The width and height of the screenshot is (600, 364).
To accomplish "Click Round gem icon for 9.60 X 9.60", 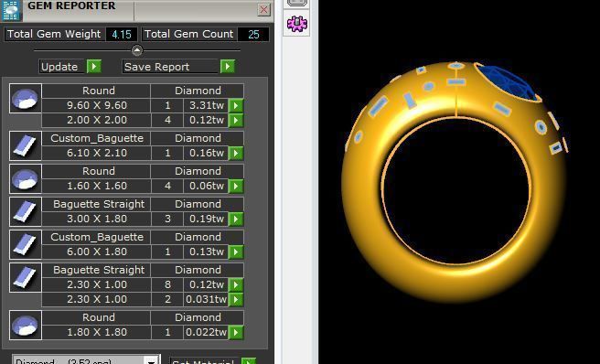I will click(26, 99).
